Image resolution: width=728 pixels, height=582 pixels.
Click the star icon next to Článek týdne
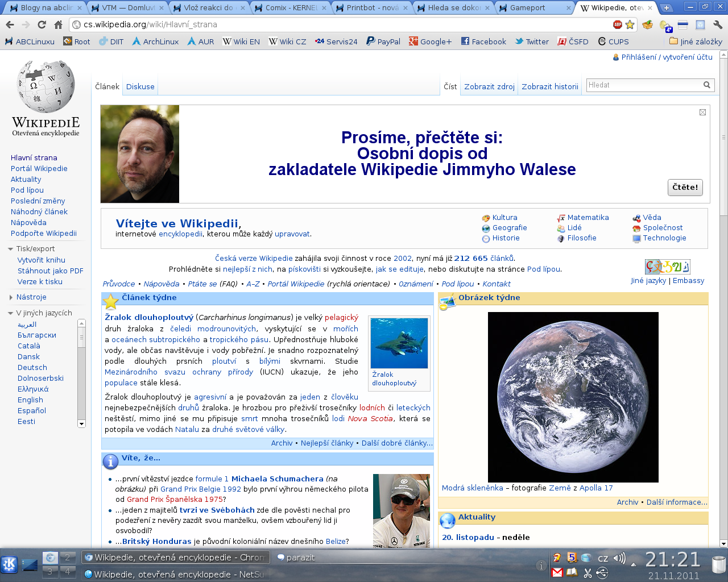coord(110,301)
